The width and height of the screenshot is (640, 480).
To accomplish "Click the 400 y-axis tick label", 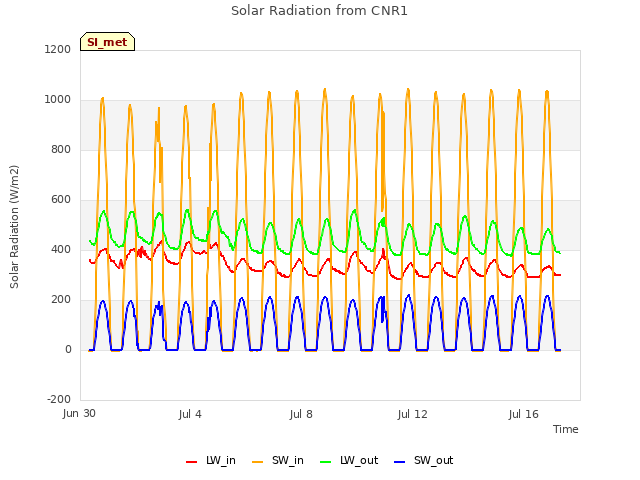I will click(61, 249).
